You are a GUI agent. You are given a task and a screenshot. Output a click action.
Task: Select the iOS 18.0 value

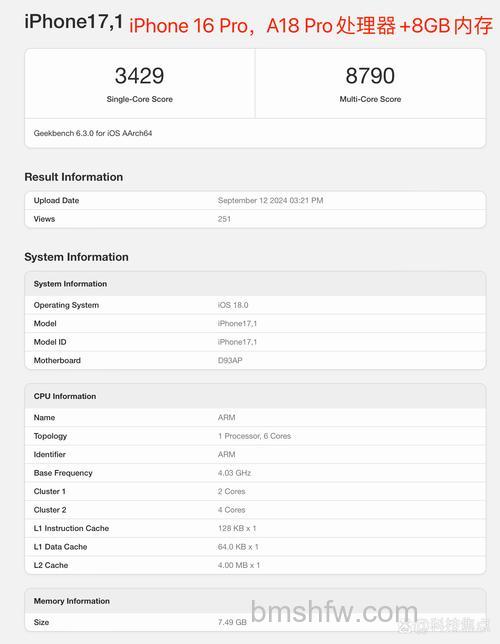(233, 305)
